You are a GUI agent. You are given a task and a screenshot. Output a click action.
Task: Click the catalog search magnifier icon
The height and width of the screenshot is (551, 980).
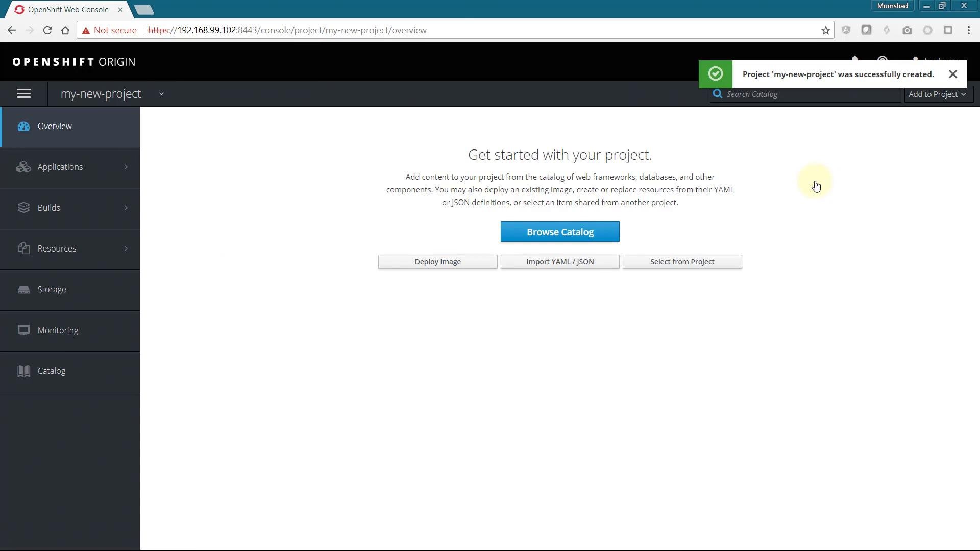718,94
